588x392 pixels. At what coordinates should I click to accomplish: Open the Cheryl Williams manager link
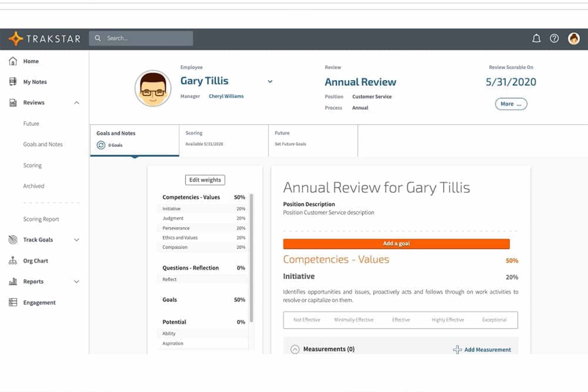click(x=226, y=96)
